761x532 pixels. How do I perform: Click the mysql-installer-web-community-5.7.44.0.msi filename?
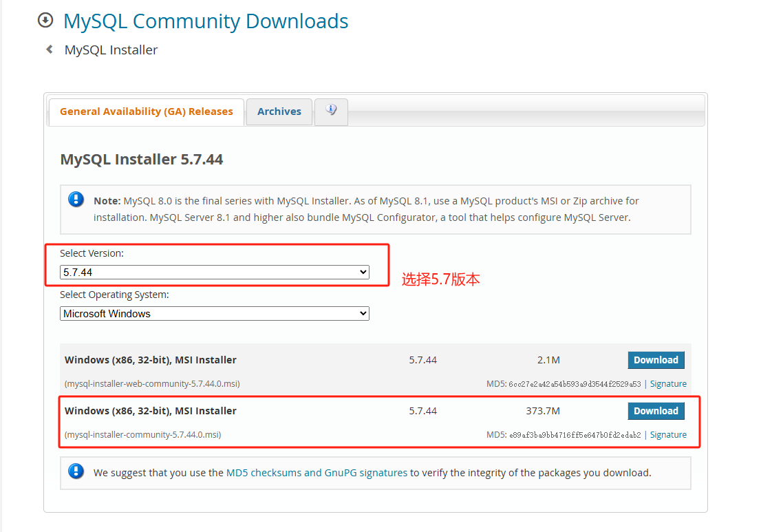click(x=152, y=384)
